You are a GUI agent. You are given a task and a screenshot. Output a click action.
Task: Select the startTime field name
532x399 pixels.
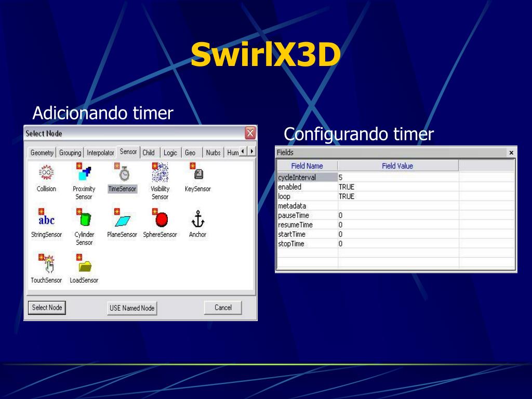[307, 234]
